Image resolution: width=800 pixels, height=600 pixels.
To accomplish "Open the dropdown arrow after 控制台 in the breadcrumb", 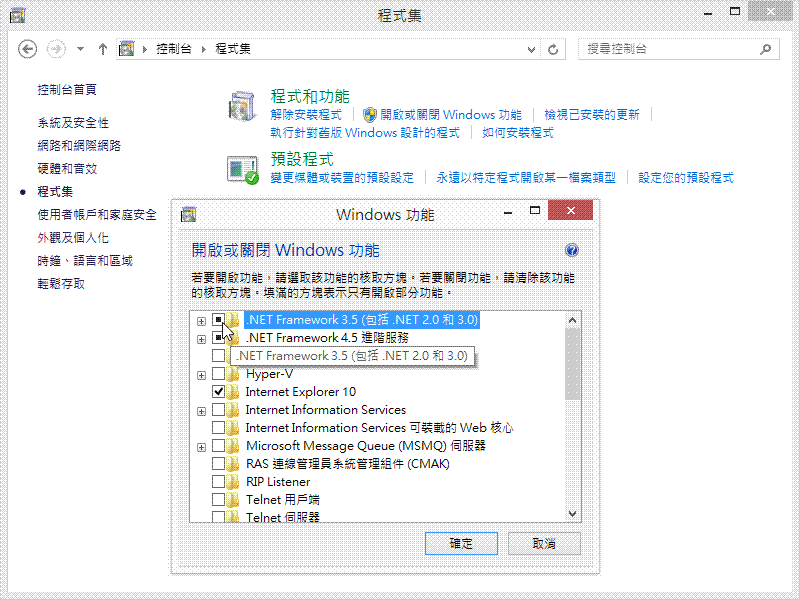I will [204, 49].
